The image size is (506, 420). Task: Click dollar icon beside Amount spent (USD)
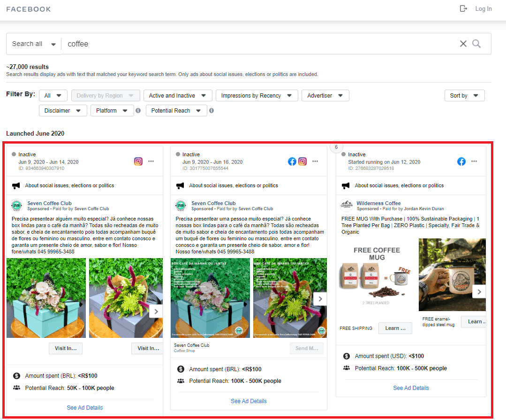point(347,356)
